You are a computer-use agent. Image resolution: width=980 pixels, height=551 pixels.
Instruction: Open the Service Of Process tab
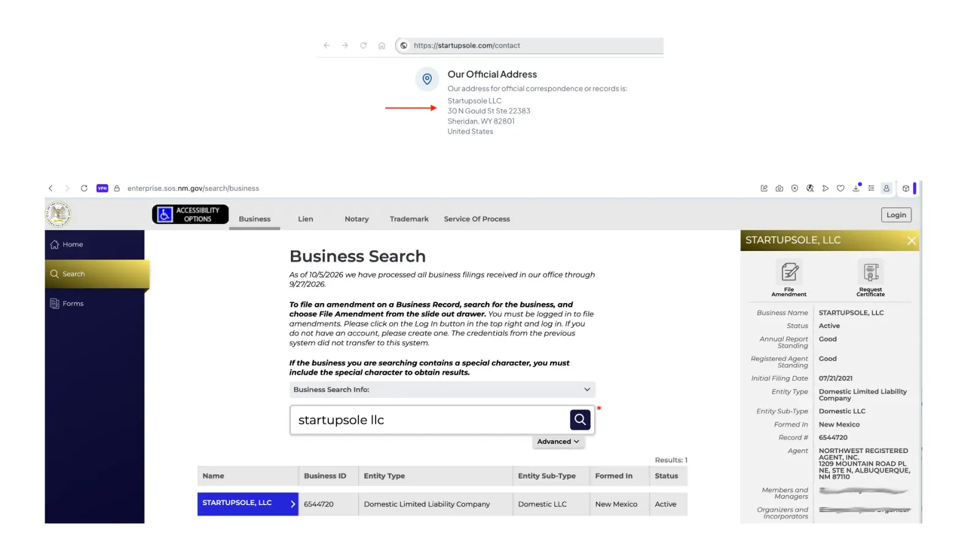(x=477, y=219)
